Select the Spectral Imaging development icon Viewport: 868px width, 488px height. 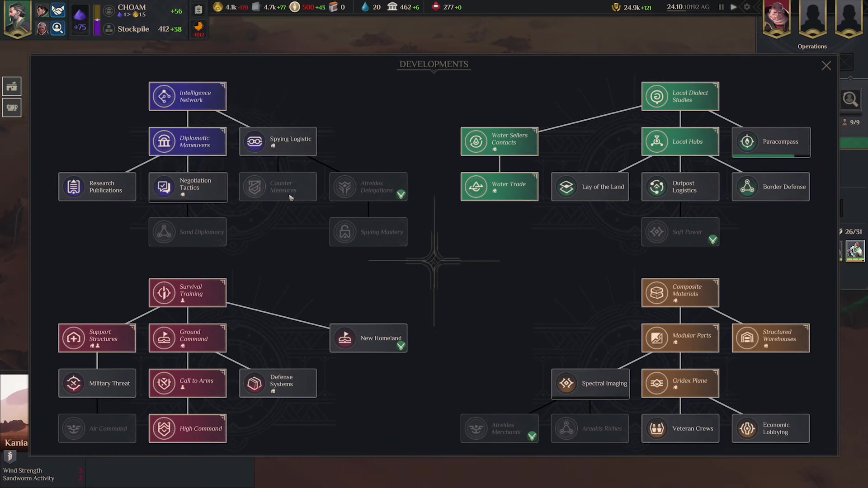[566, 383]
